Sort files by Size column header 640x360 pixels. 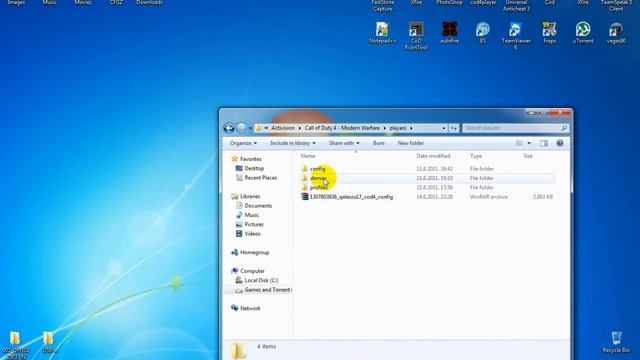pos(528,156)
